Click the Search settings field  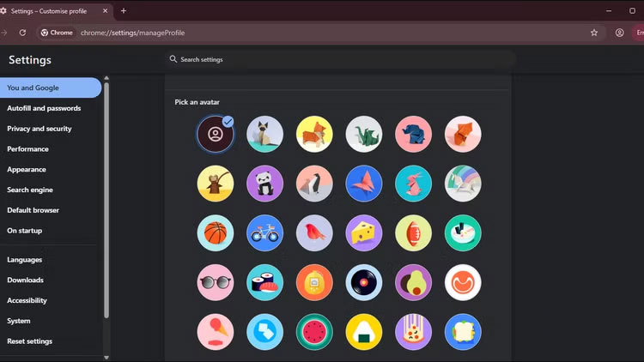pos(340,59)
